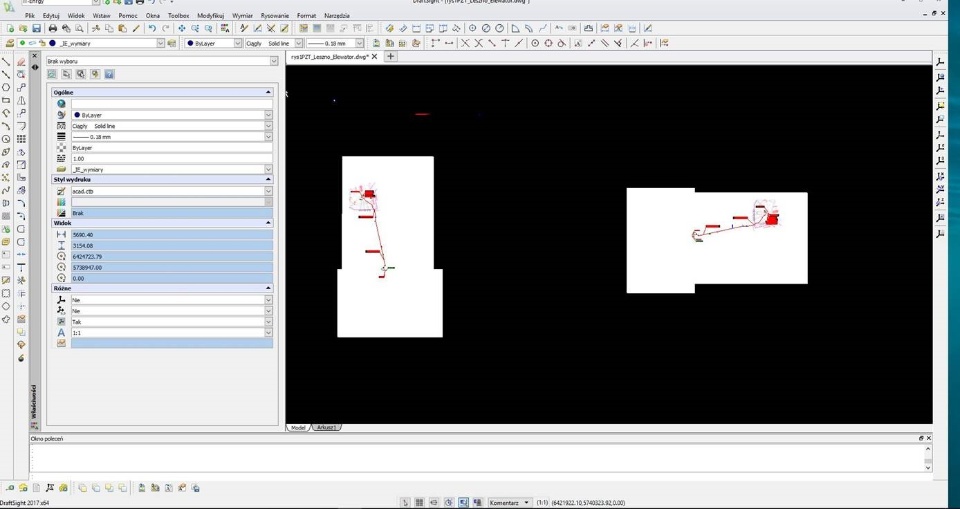Close the Okno poleceń command window
The image size is (960, 509).
coord(929,438)
